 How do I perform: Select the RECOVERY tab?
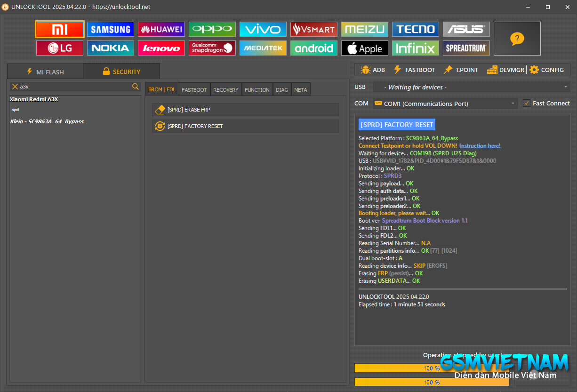tap(226, 89)
